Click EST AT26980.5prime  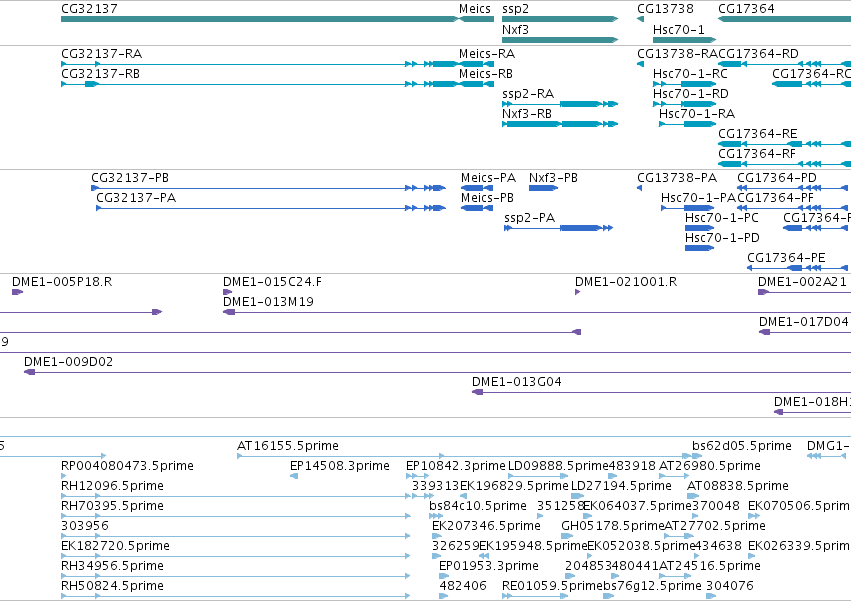(674, 476)
